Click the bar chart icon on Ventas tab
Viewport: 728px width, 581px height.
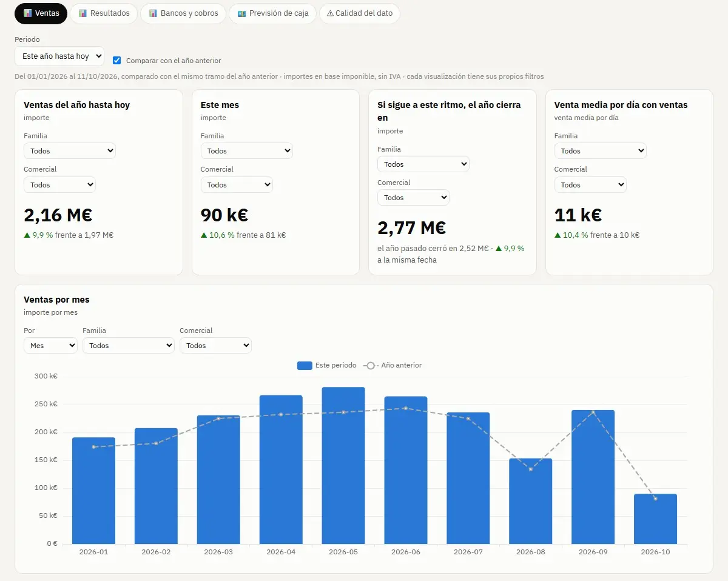click(x=27, y=13)
